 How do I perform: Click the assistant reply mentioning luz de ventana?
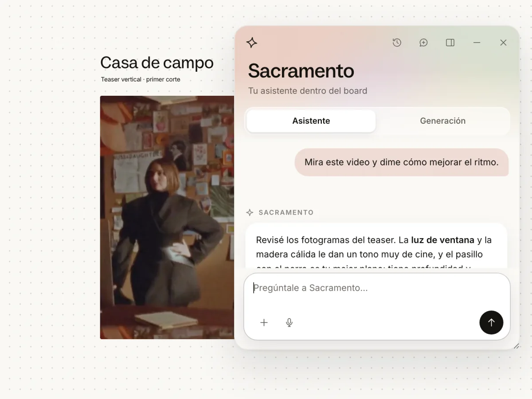pyautogui.click(x=376, y=246)
